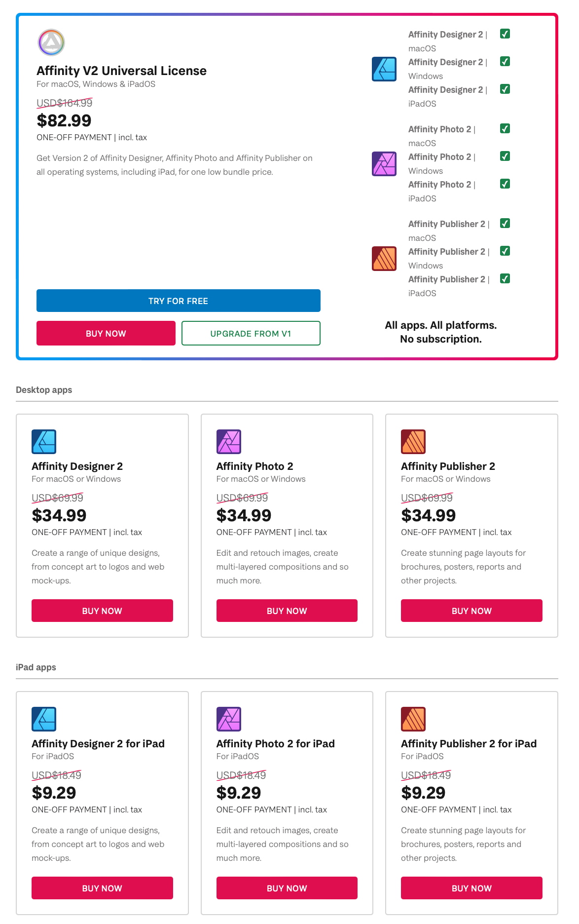Select the Affinity Designer 2 bundle app icon
Screen dimensions: 579x924
point(384,69)
